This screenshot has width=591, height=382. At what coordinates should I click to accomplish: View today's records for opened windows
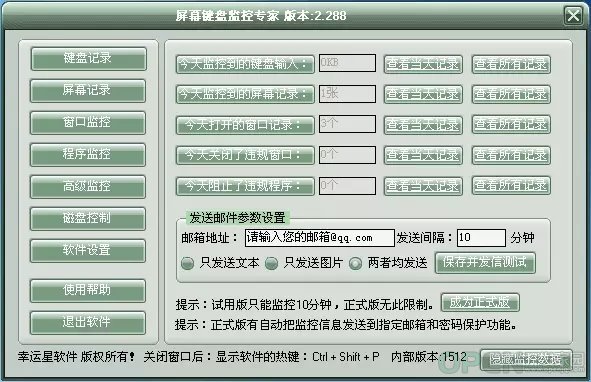pos(423,125)
